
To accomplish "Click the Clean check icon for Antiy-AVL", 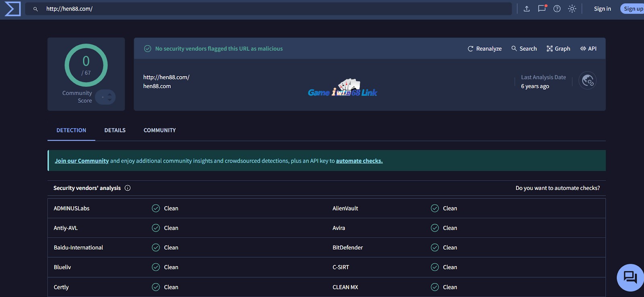I will click(x=156, y=228).
